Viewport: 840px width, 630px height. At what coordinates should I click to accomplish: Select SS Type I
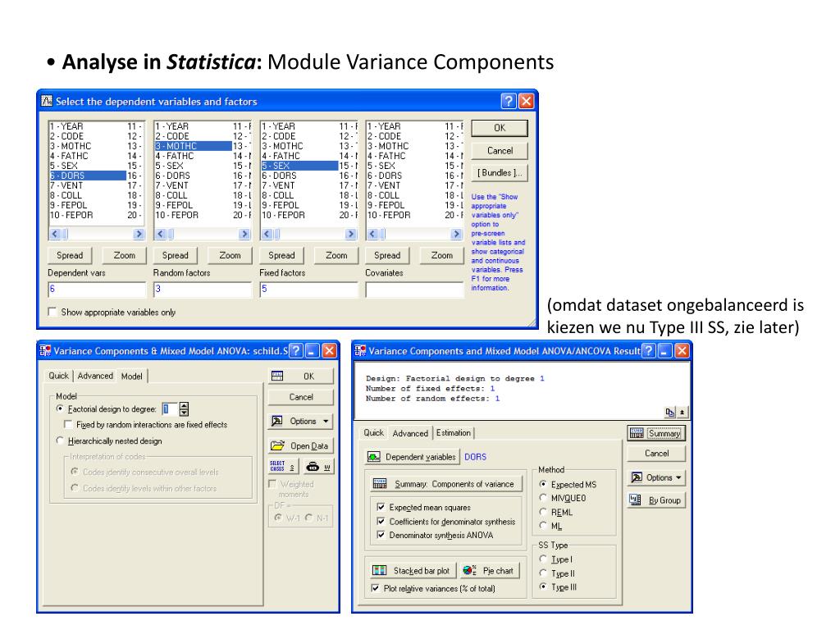tap(543, 559)
